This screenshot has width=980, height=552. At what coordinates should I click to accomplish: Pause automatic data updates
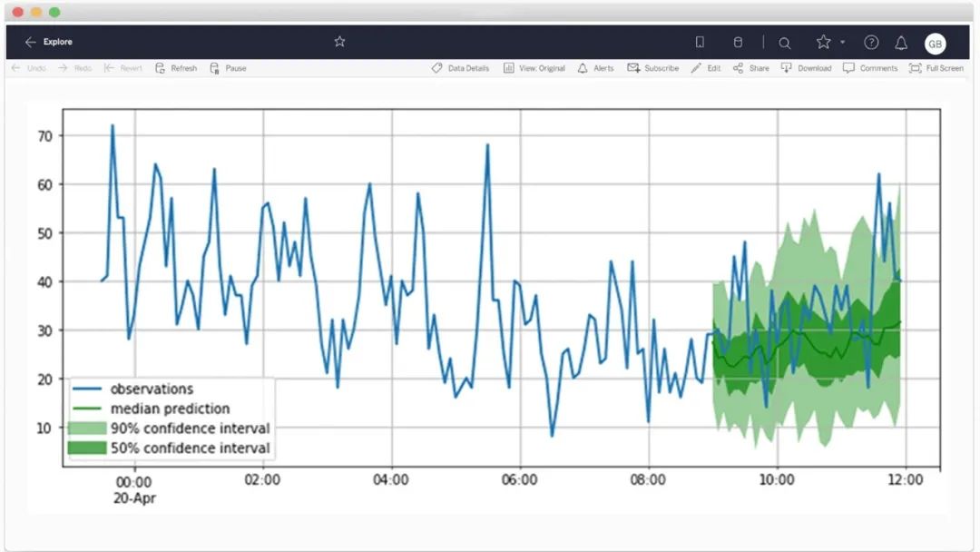(x=228, y=68)
